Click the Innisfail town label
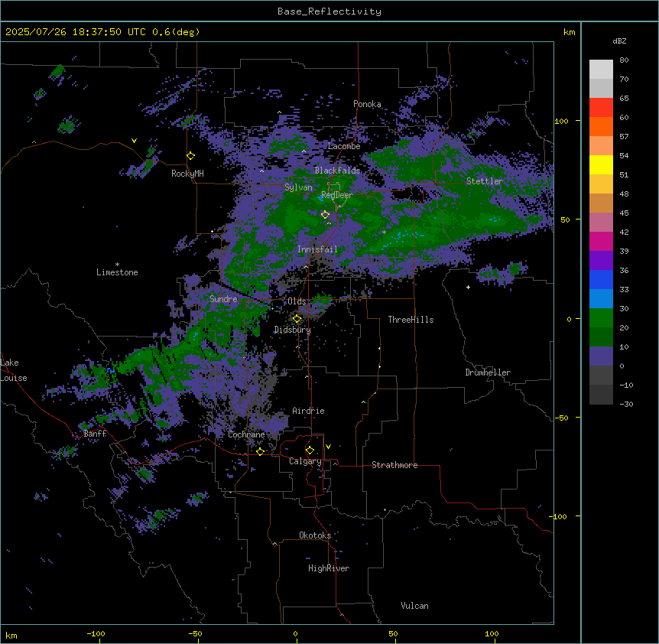The width and height of the screenshot is (659, 644). coord(317,249)
